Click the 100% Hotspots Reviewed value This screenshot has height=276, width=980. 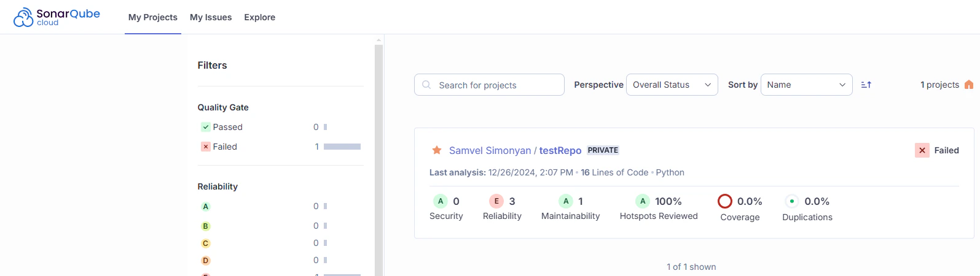[x=668, y=201]
